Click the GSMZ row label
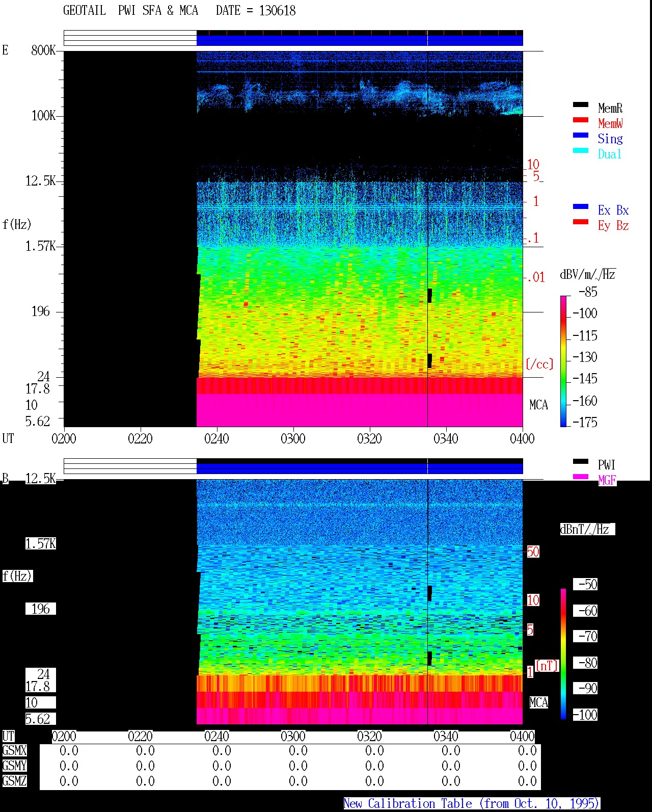Screen dimensions: 652x812 14,781
